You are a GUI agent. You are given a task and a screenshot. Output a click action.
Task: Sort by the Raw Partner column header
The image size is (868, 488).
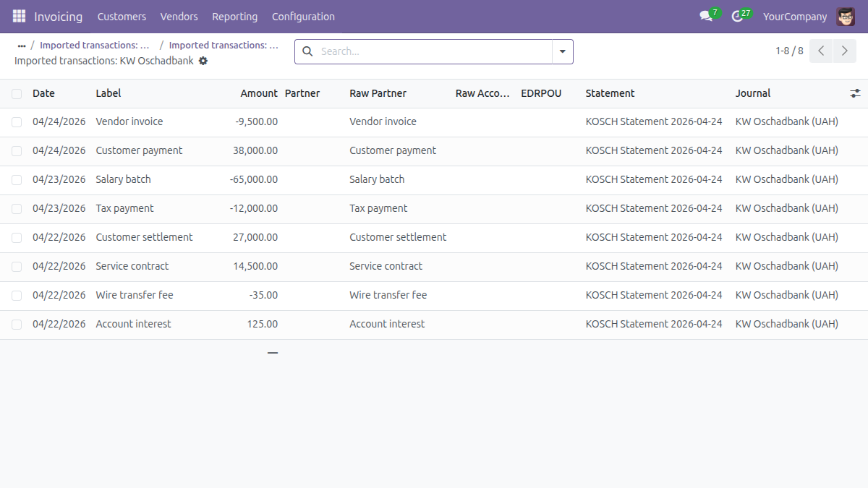pos(378,93)
